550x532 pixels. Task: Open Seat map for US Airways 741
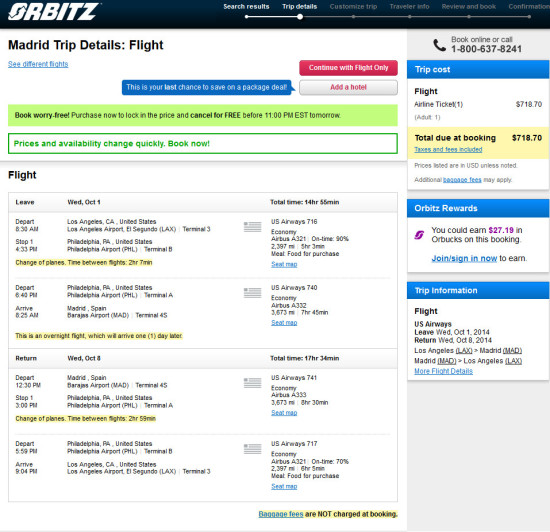point(284,413)
